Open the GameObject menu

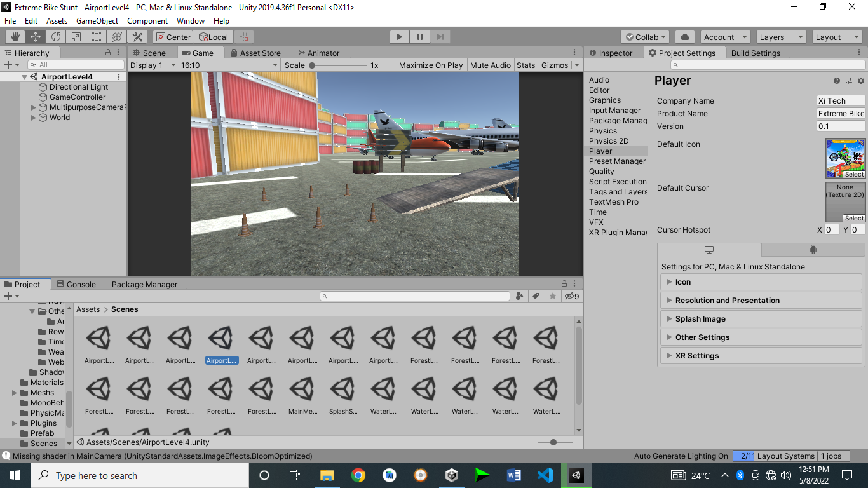[x=97, y=20]
